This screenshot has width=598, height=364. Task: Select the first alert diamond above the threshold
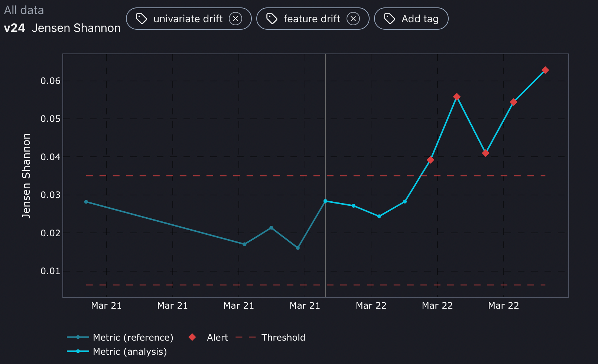pyautogui.click(x=431, y=160)
